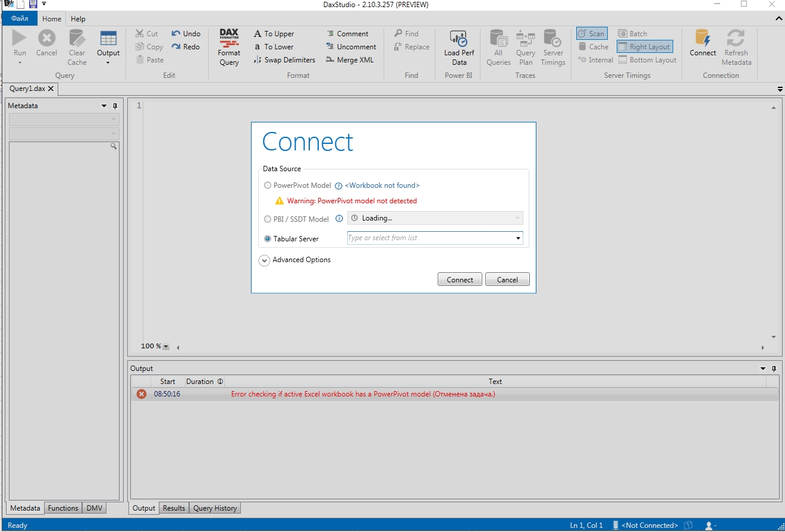
Task: Open the Query History tab
Action: [215, 508]
